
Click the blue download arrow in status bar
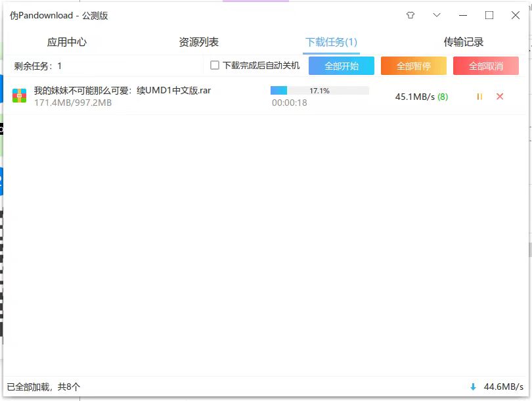[x=473, y=387]
